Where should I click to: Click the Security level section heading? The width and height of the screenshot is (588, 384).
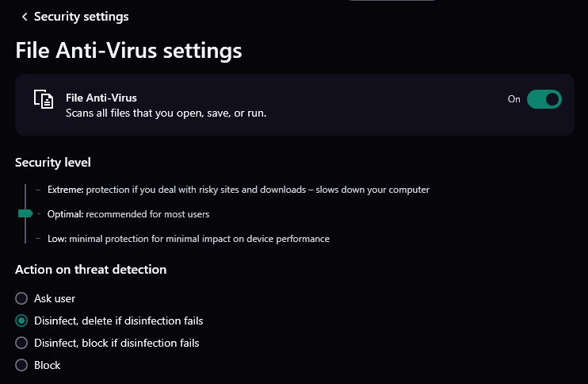pos(53,163)
